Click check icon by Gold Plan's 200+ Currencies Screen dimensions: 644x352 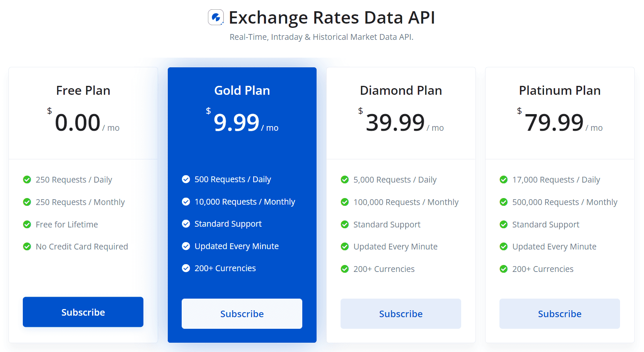(186, 268)
